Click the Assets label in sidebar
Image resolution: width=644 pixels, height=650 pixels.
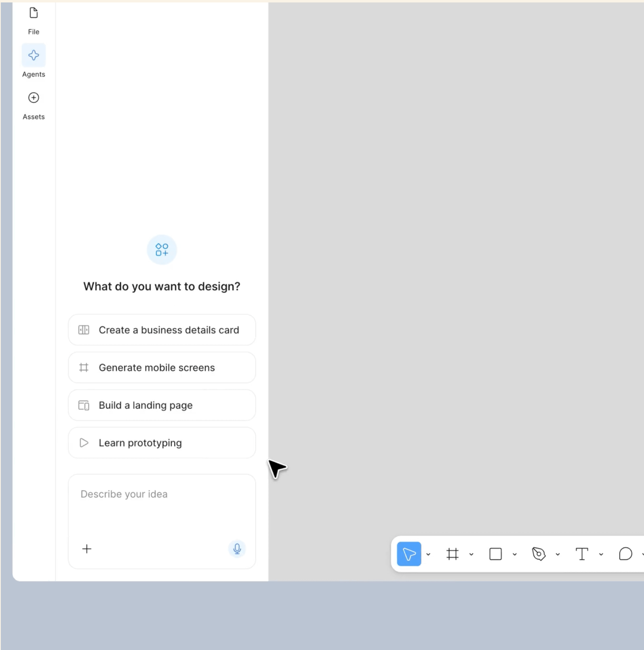(34, 117)
